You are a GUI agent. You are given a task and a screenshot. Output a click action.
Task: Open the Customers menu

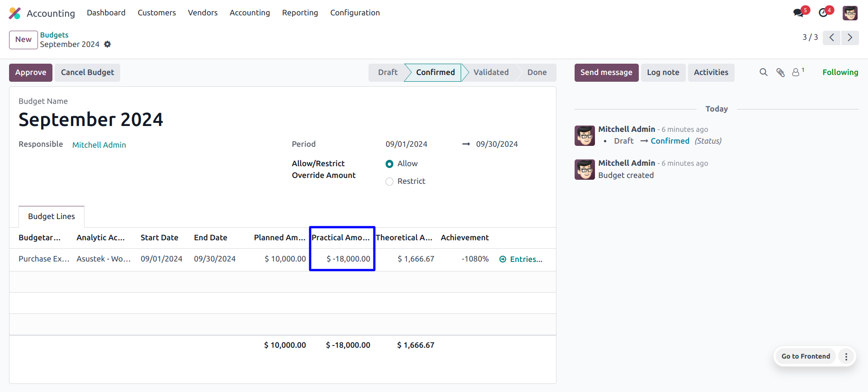156,13
